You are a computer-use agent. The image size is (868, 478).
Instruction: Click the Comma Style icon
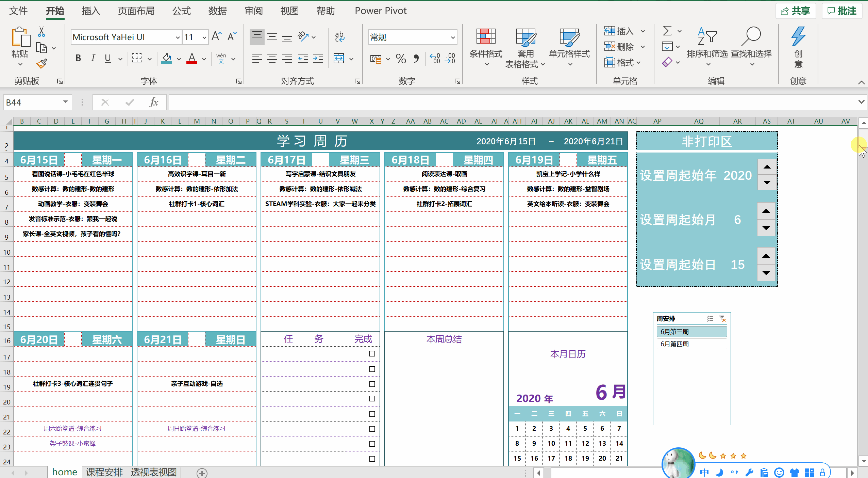point(416,59)
